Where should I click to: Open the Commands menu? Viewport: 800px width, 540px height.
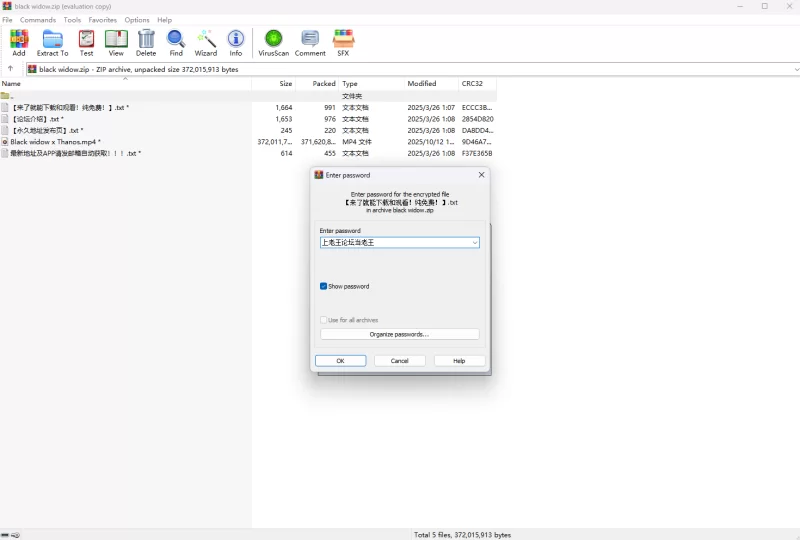point(38,20)
